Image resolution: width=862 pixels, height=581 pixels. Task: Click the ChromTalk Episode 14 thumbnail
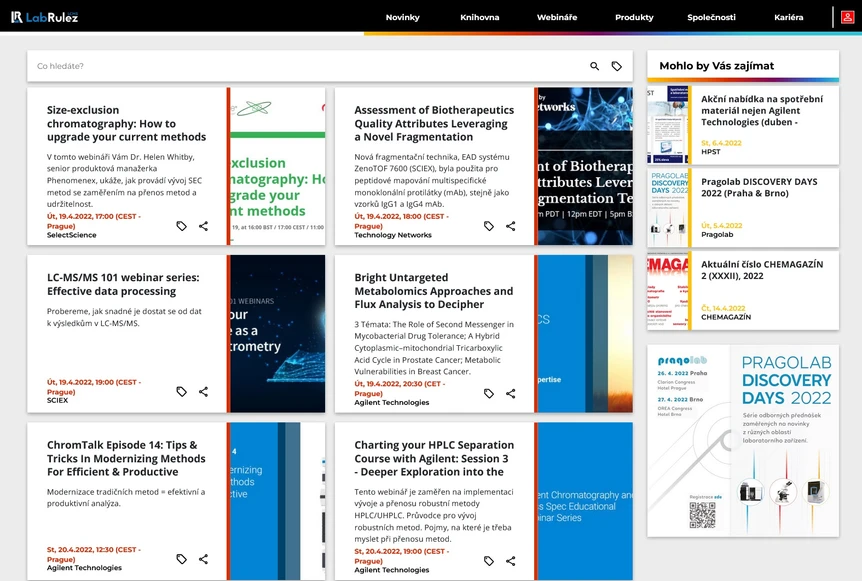pyautogui.click(x=278, y=501)
